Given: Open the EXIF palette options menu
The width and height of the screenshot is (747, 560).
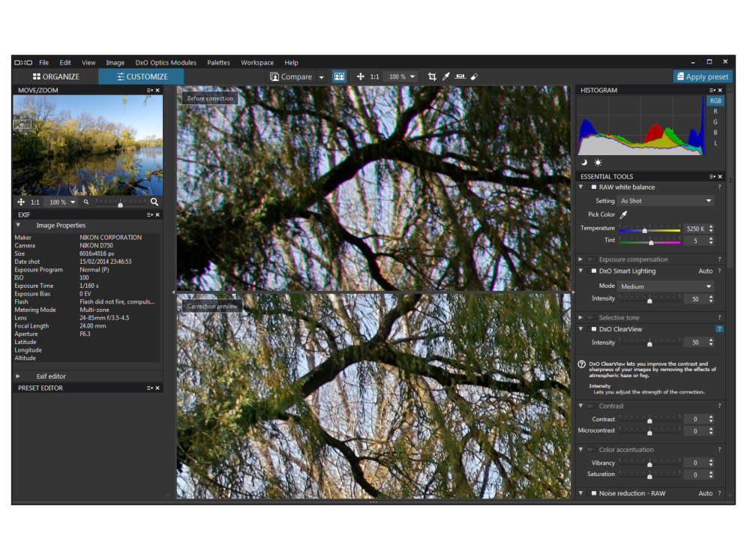Looking at the screenshot, I should click(x=149, y=214).
